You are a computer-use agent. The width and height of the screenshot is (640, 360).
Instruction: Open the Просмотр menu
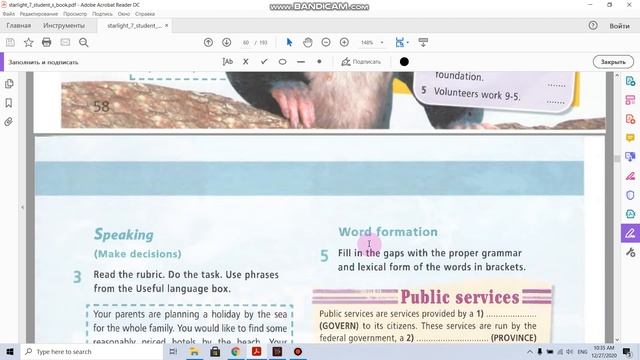(x=75, y=14)
